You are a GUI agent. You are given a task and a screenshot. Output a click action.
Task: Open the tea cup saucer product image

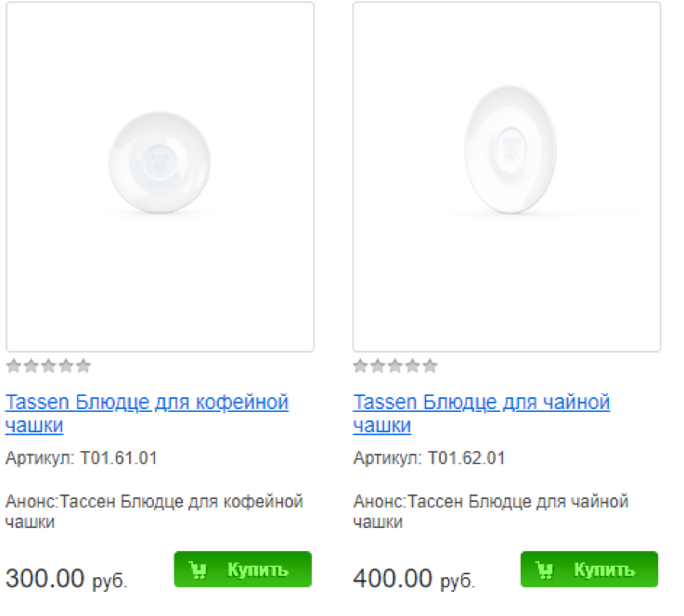[x=507, y=176]
